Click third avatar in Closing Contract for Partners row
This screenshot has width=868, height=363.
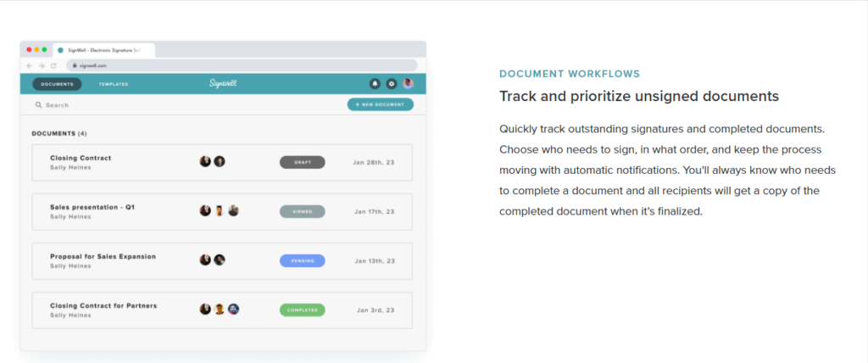234,309
